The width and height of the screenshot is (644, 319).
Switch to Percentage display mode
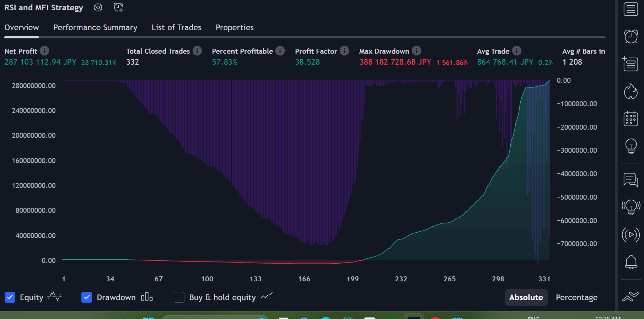(x=576, y=297)
